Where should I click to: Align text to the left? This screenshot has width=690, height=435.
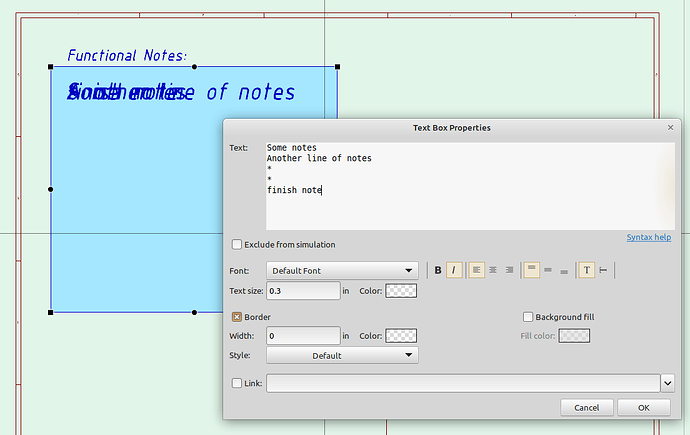[x=477, y=270]
